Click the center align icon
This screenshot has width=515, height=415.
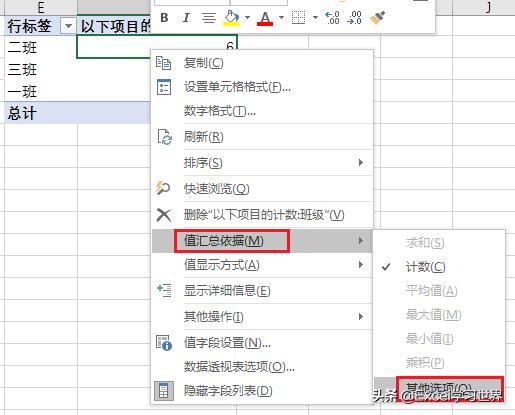coord(209,17)
